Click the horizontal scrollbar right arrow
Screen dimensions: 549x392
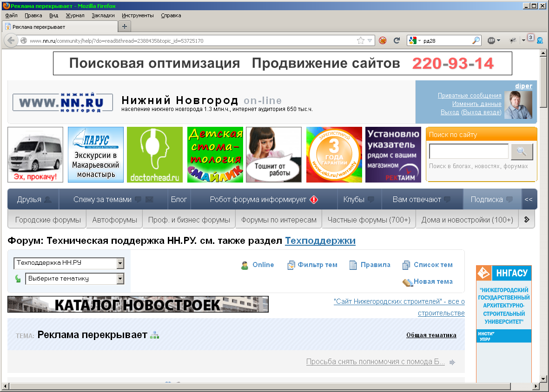(536, 386)
